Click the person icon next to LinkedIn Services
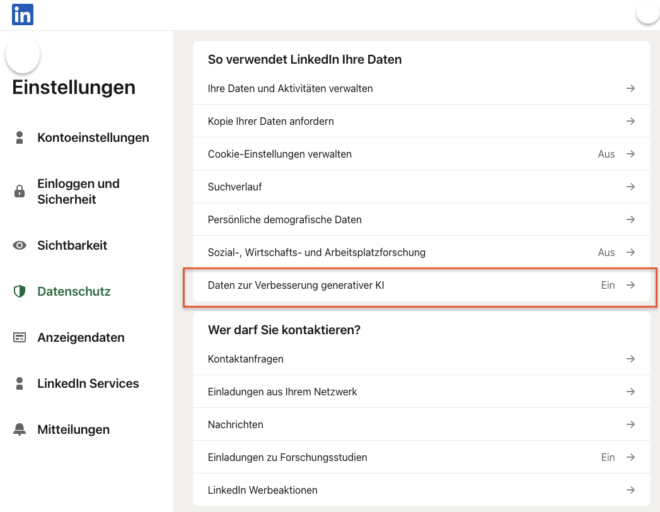 click(19, 383)
